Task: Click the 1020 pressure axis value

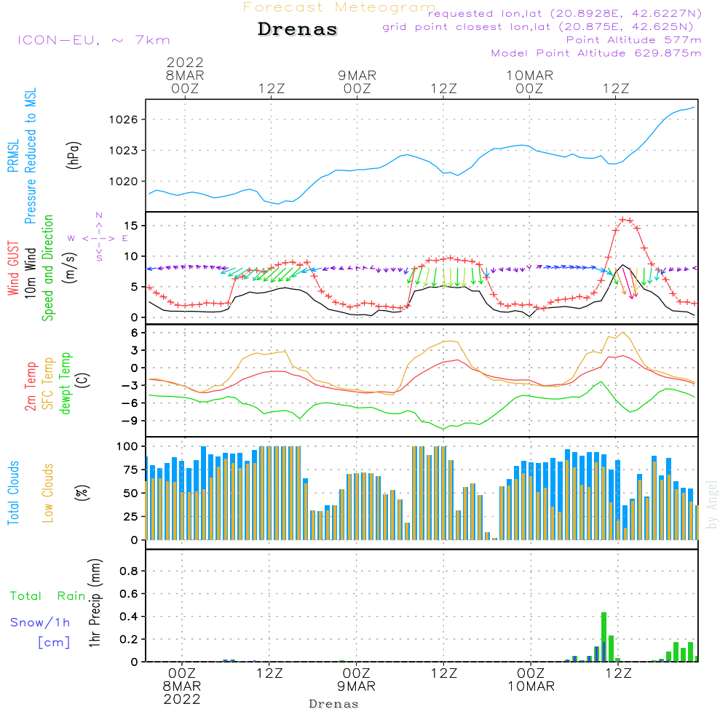Action: pyautogui.click(x=124, y=181)
